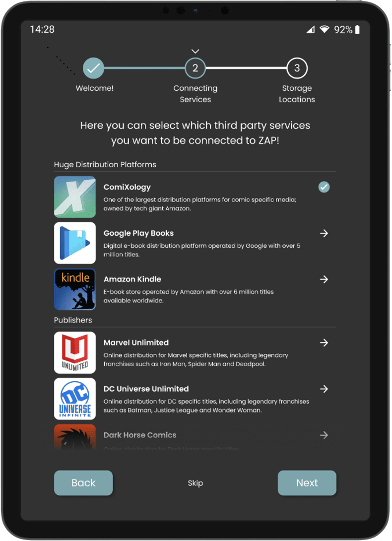Click Kindle description about 6 million titles
392x541 pixels.
pyautogui.click(x=189, y=296)
